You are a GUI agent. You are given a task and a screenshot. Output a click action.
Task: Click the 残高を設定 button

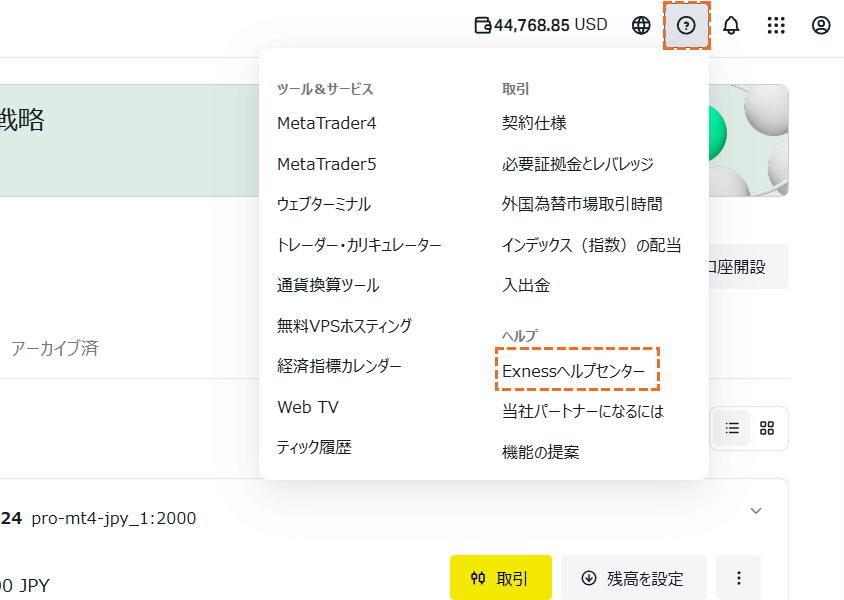(634, 578)
